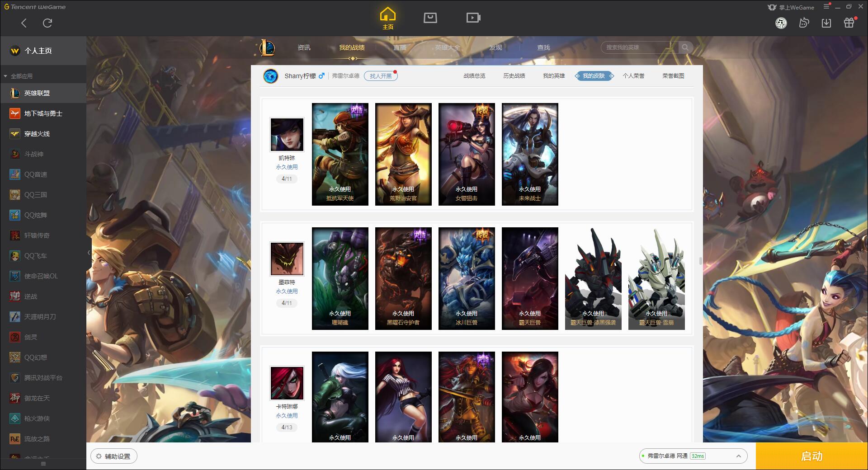
Task: Select QQ幻想 in app list
Action: click(43, 357)
